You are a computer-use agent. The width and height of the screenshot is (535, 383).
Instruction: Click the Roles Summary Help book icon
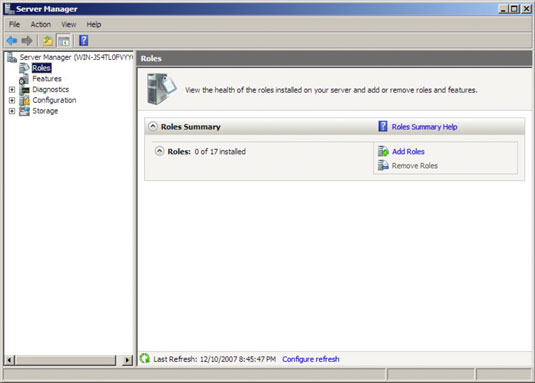(x=383, y=126)
